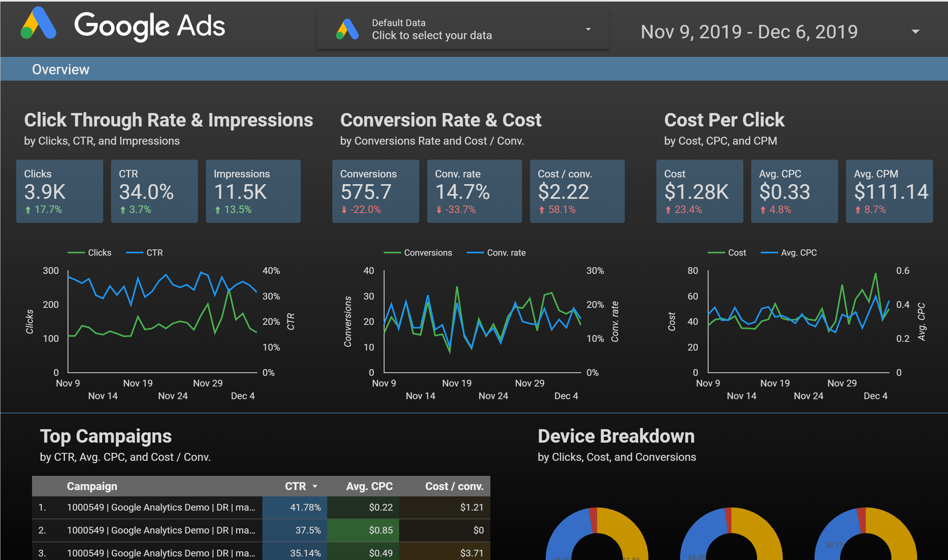Click the Conv. rate red down-arrow indicator
Image resolution: width=948 pixels, height=560 pixels.
[x=439, y=210]
